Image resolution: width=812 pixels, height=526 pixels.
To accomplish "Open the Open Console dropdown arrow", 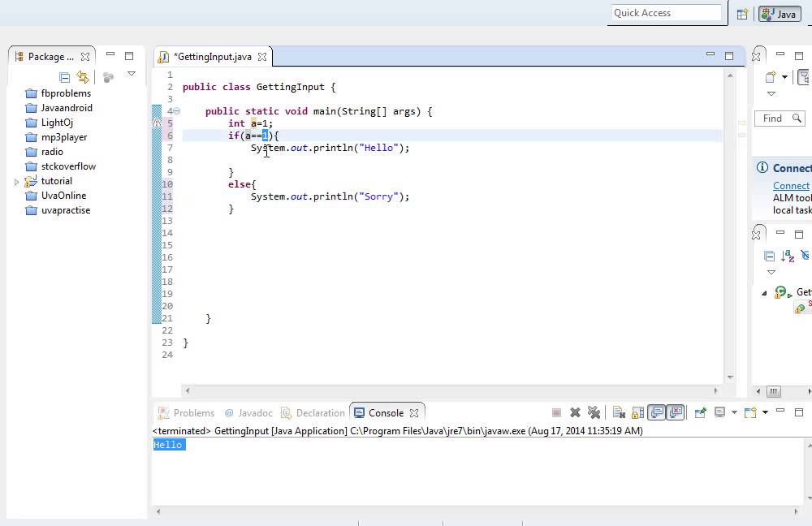I will [765, 412].
